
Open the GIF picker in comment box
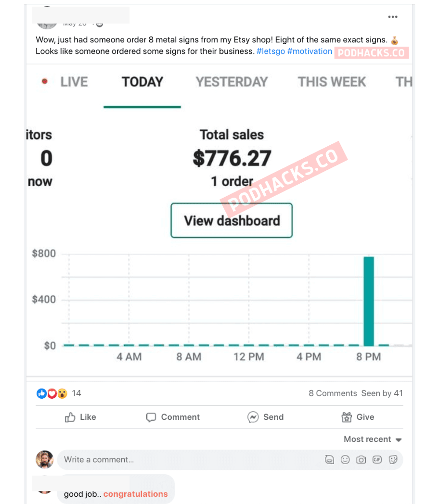377,460
